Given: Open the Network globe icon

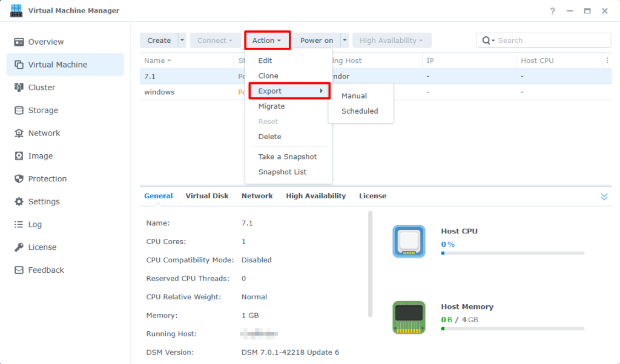Looking at the screenshot, I should pos(19,133).
